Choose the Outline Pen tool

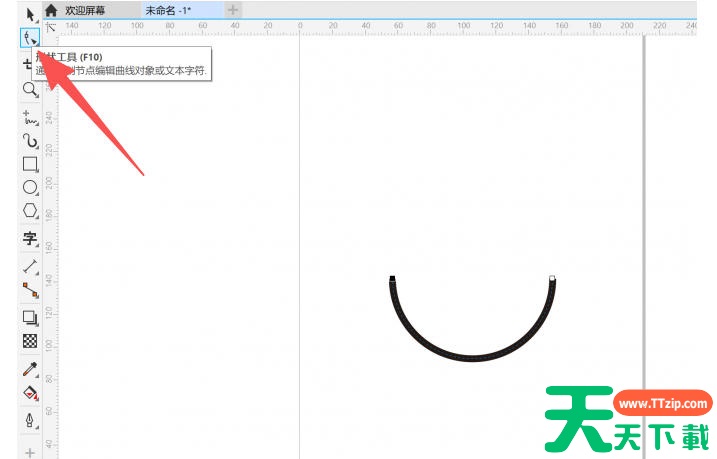30,419
